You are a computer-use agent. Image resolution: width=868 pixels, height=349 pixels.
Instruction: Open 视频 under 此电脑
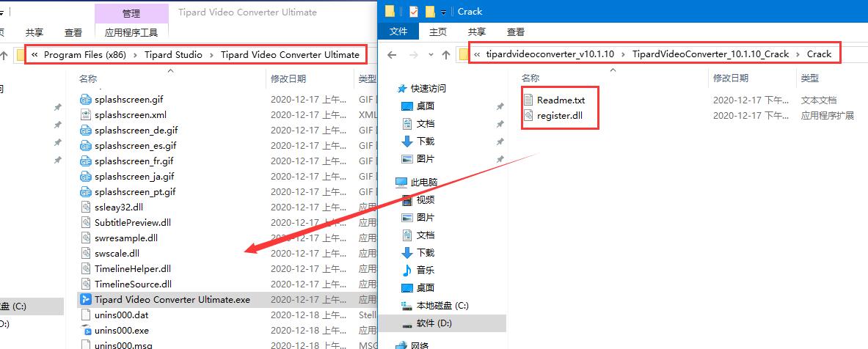425,199
